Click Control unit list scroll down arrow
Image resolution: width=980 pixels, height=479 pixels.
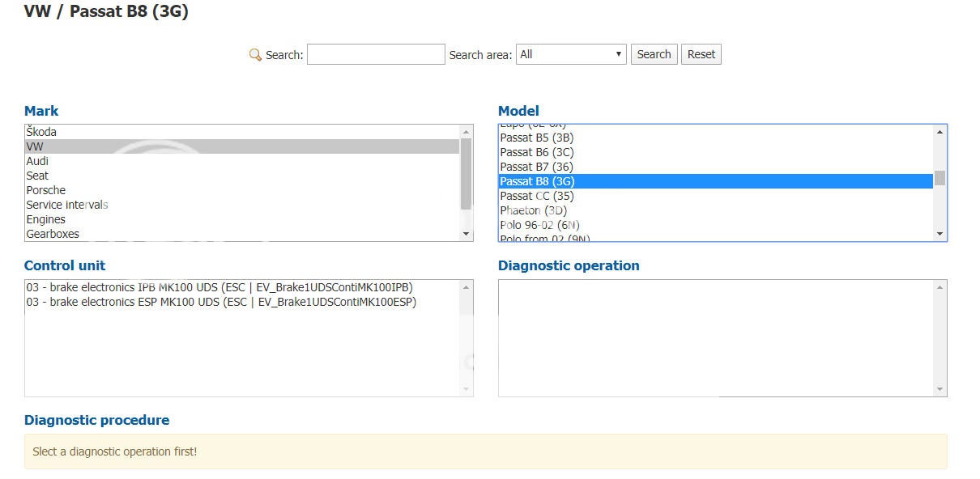(466, 389)
